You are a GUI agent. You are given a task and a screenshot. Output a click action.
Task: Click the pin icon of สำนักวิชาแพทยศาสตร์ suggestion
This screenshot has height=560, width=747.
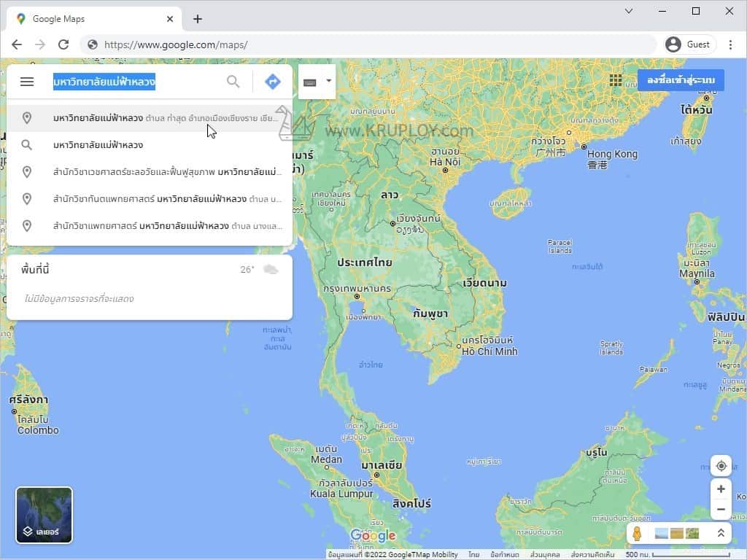27,226
